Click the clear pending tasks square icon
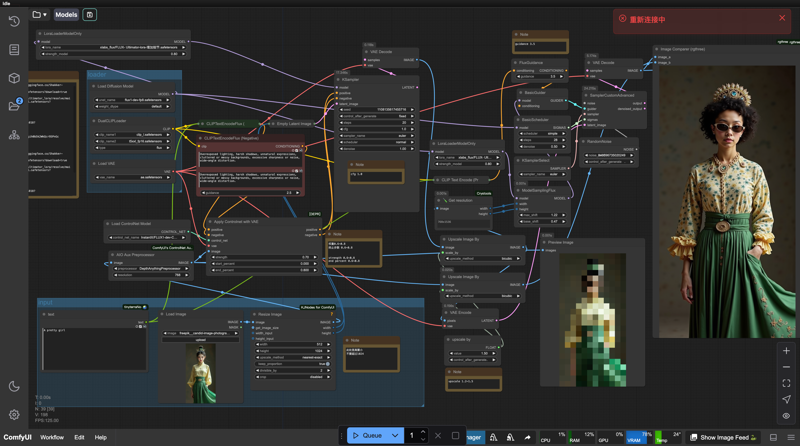Viewport: 800px width, 446px height. point(456,436)
